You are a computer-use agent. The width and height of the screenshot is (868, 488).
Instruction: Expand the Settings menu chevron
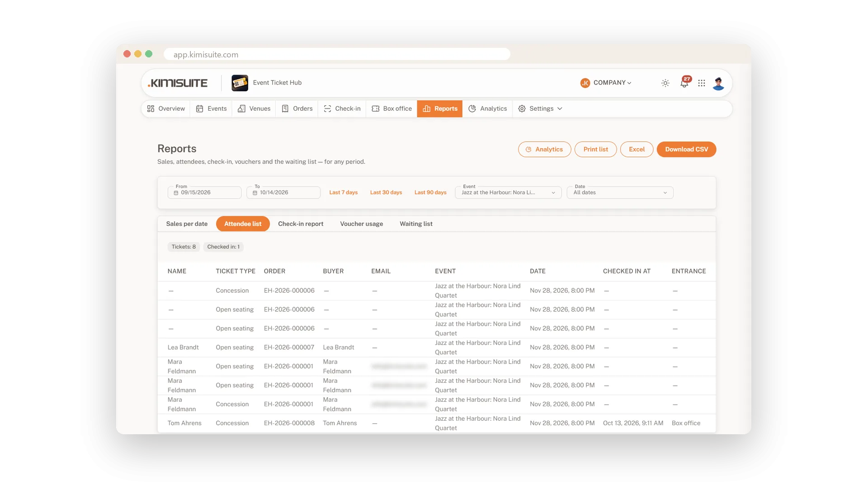tap(560, 109)
